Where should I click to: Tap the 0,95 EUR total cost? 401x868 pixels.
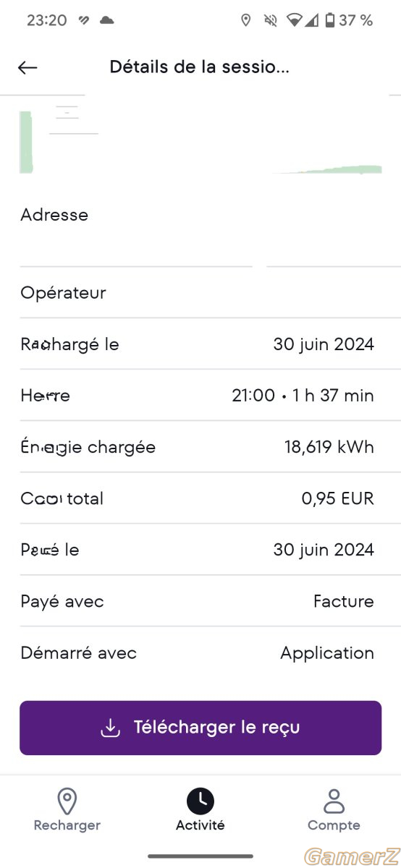338,498
